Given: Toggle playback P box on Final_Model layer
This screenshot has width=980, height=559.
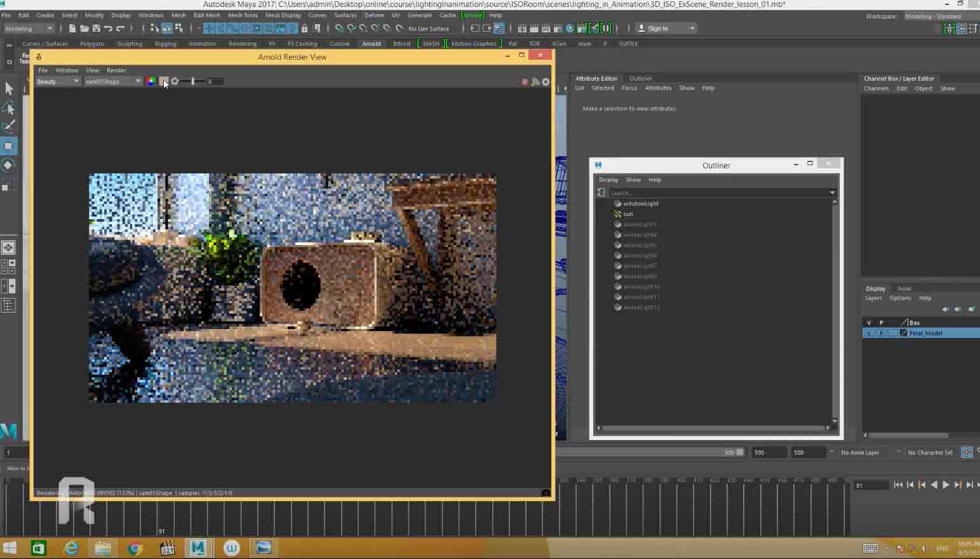Looking at the screenshot, I should 881,333.
